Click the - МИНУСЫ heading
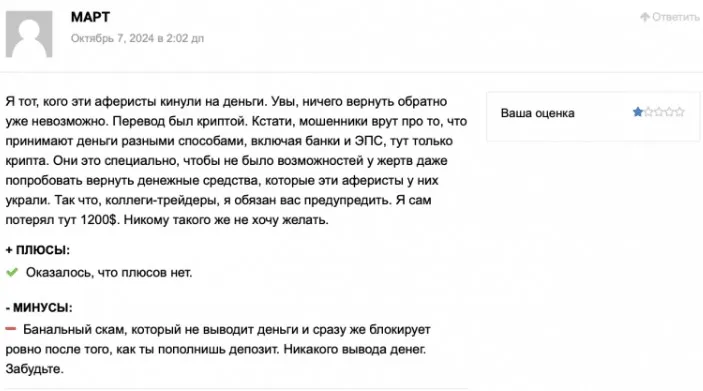Viewport: 703px width, 391px height. (39, 308)
